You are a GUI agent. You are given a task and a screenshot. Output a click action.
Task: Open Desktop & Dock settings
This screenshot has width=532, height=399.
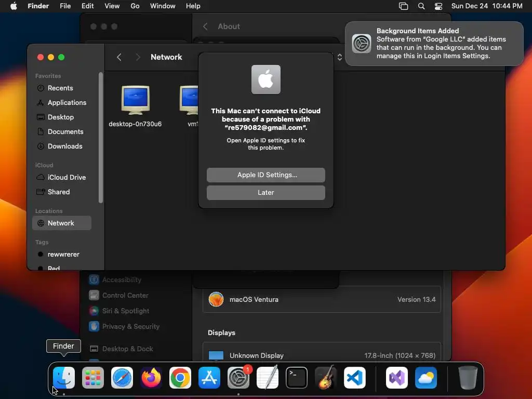pos(121,349)
